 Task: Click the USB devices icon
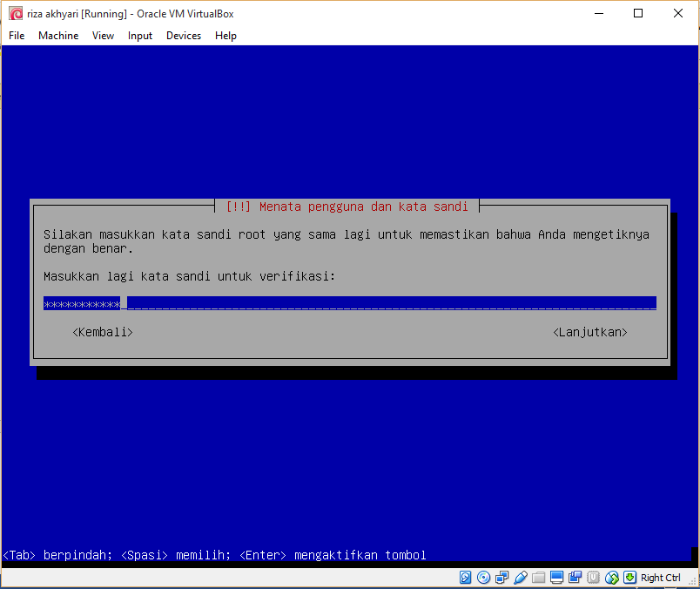point(520,578)
